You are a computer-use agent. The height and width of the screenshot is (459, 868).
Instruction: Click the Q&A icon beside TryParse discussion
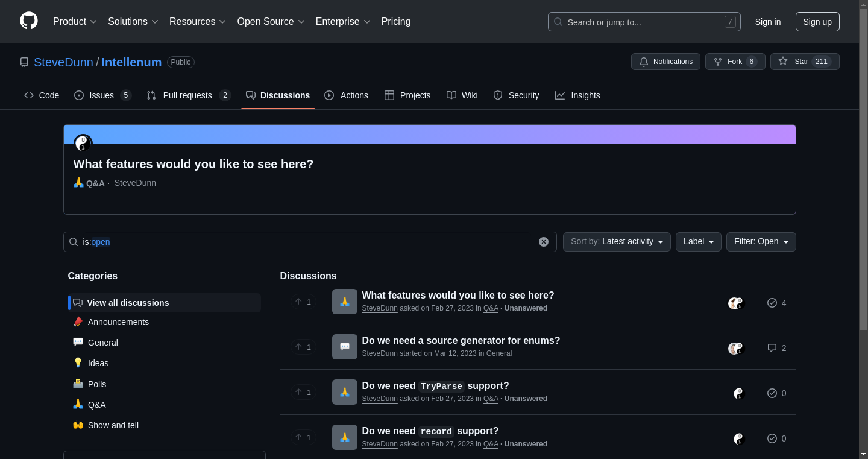coord(345,392)
